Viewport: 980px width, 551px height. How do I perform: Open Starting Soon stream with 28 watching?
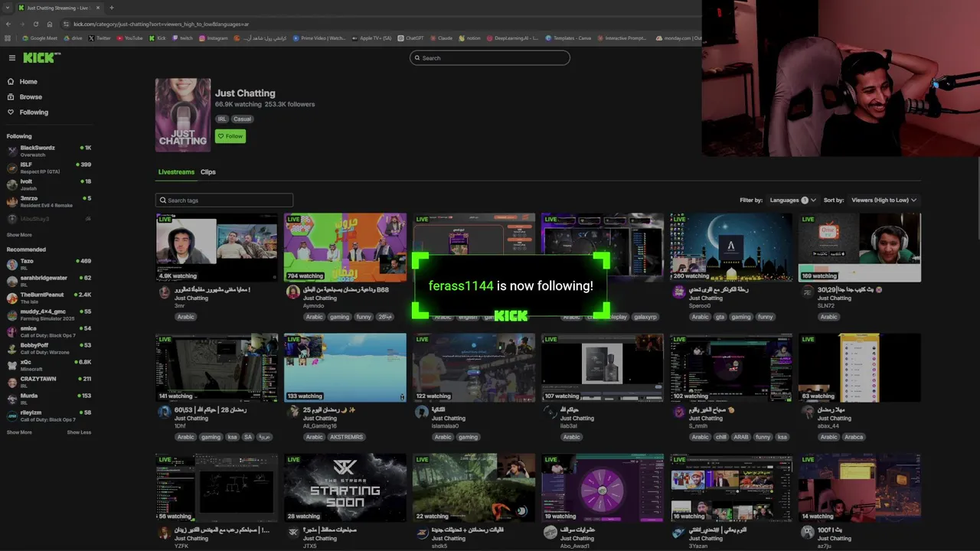345,487
